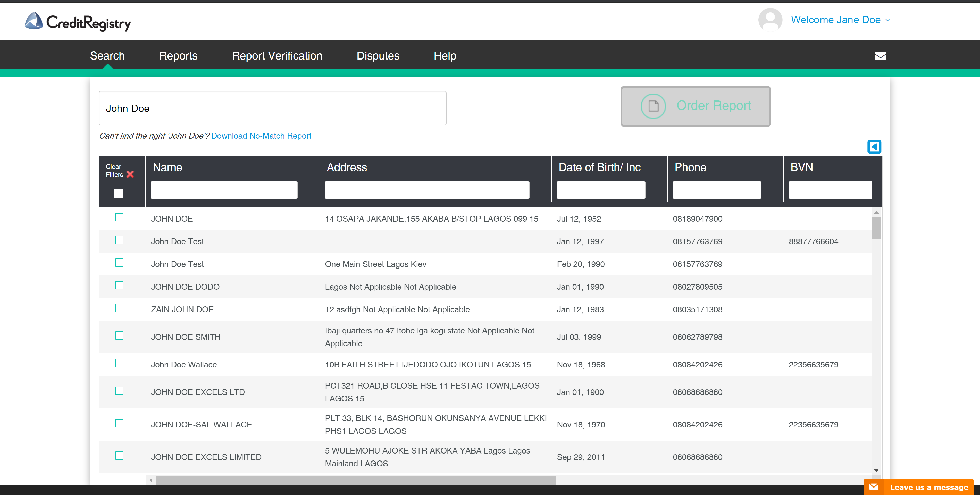Open Report Verification from the navbar
The height and width of the screenshot is (495, 980).
[277, 56]
